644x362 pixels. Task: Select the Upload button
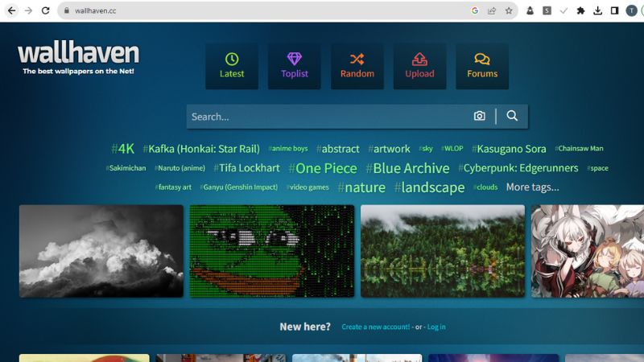[x=419, y=66]
